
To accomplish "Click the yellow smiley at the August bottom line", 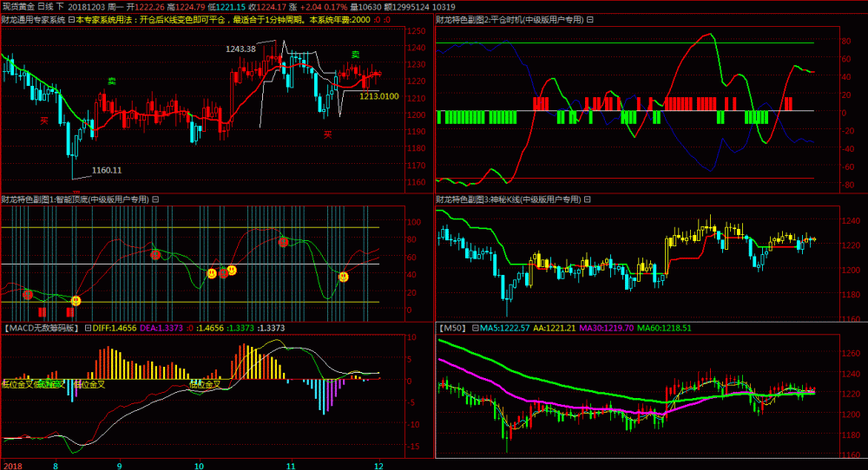I will pyautogui.click(x=76, y=301).
